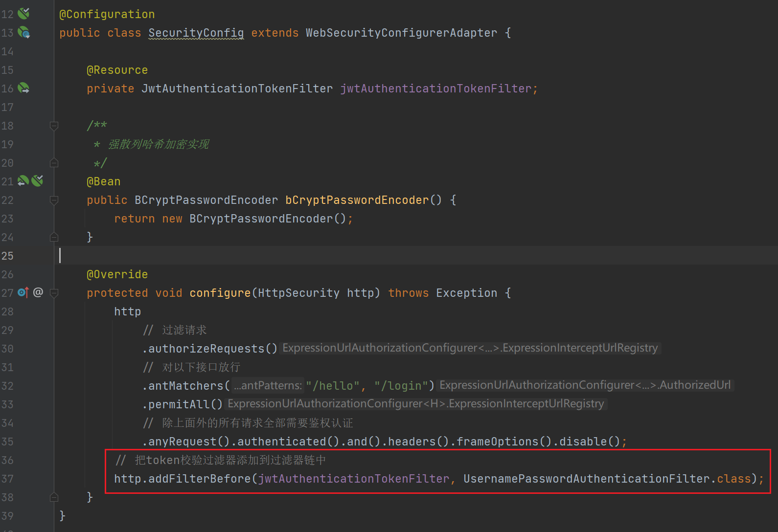
Task: Collapse the Javadoc comment at line 18
Action: (54, 126)
